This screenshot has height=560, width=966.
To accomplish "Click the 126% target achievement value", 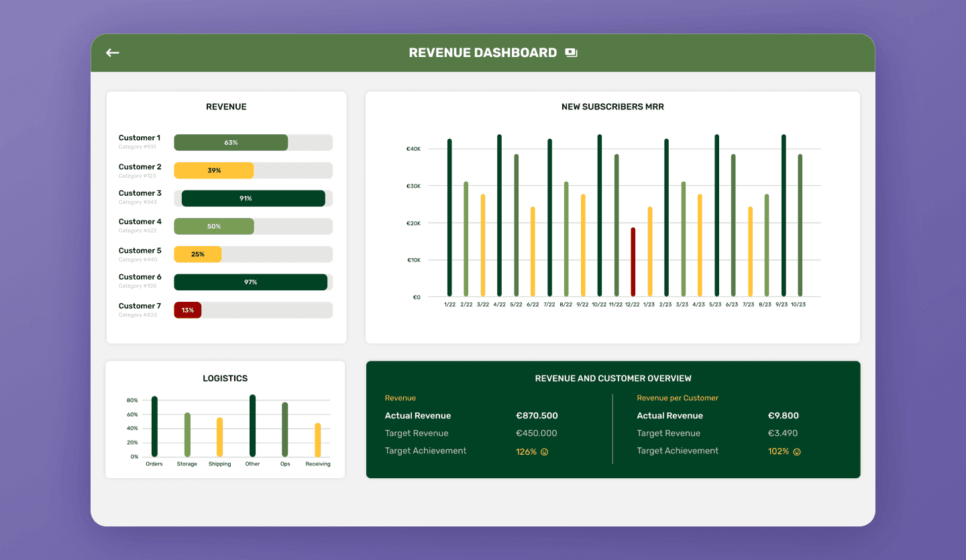I will 527,452.
